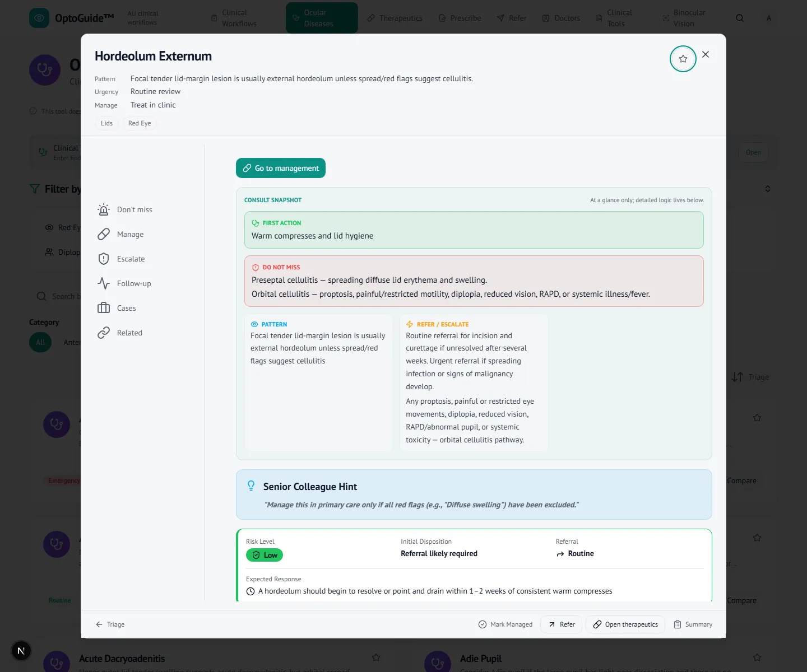Image resolution: width=807 pixels, height=672 pixels.
Task: Click the Referral likely required text
Action: point(439,553)
